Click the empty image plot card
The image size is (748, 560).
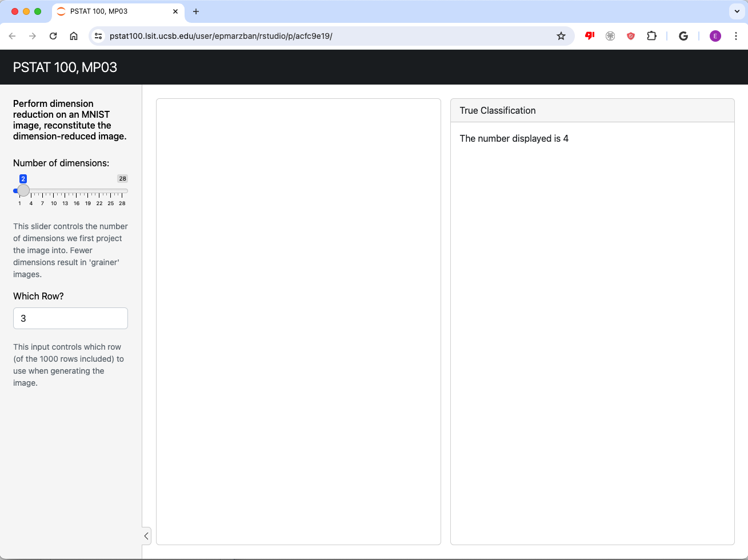(x=298, y=322)
